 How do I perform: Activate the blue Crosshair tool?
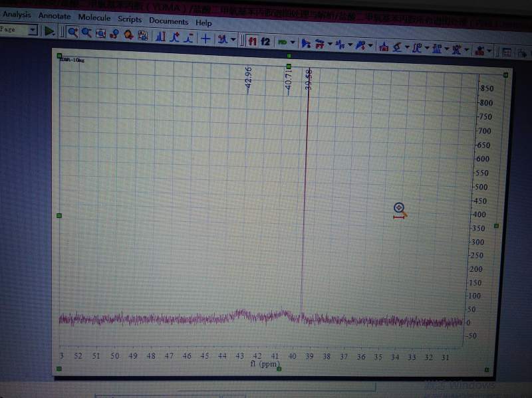point(205,39)
